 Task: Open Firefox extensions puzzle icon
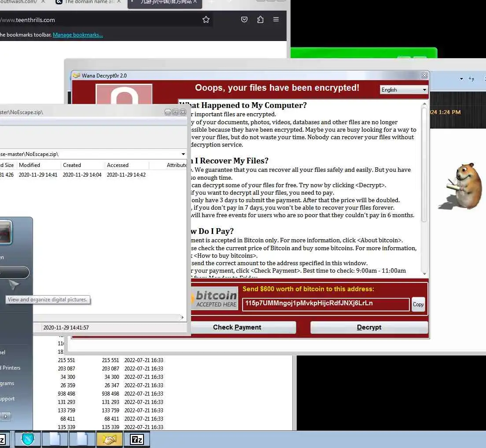[x=260, y=19]
